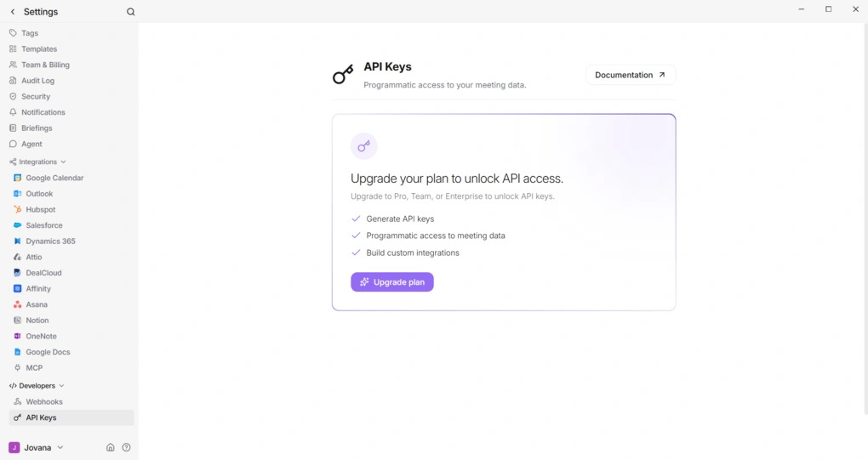The image size is (868, 460).
Task: Click 'Programmatic access to meeting data' bullet
Action: click(436, 236)
